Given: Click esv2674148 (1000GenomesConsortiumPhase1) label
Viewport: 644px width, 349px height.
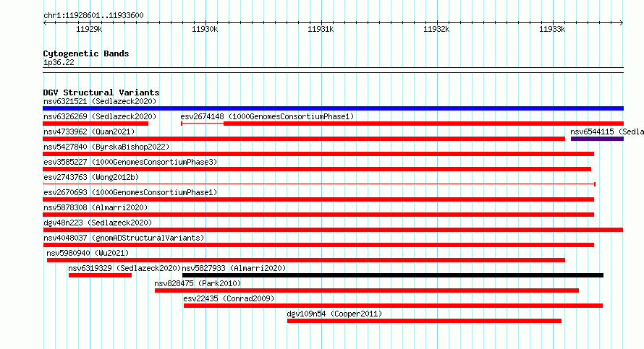Looking at the screenshot, I should click(x=267, y=116).
